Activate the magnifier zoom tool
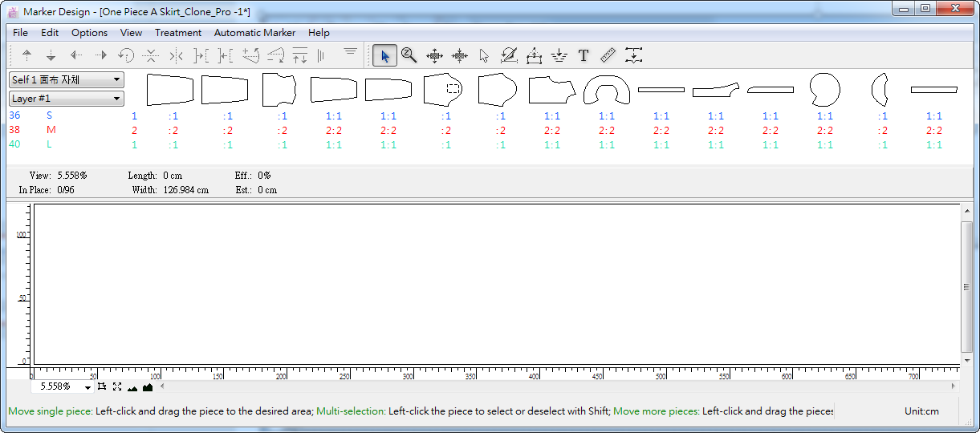Viewport: 980px width, 433px height. click(x=409, y=55)
